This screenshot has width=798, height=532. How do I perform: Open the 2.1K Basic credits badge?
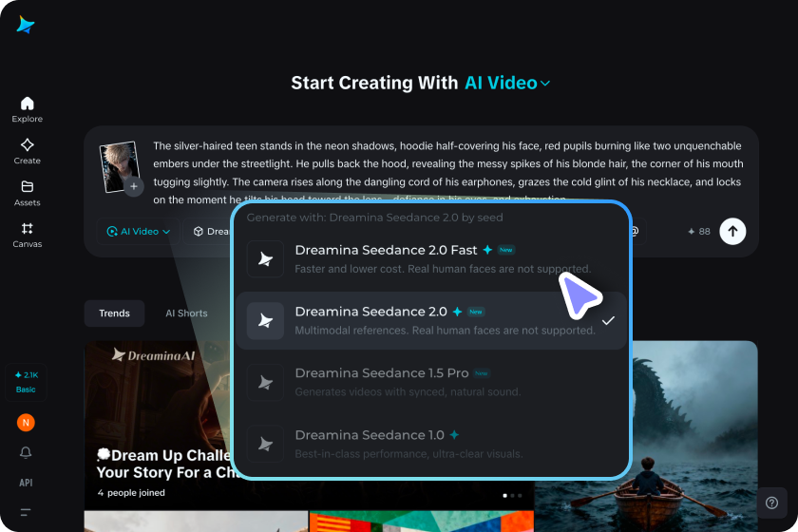click(26, 382)
